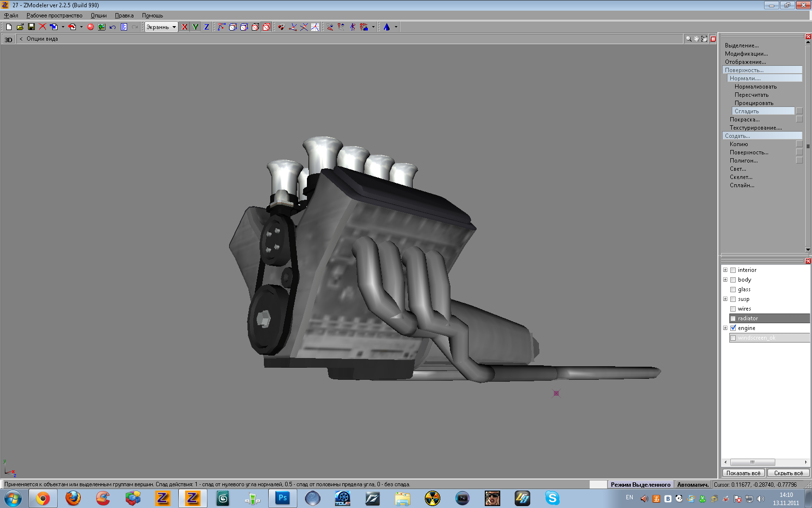Click the Показать всё button
Screen dimensions: 812x508
click(743, 473)
